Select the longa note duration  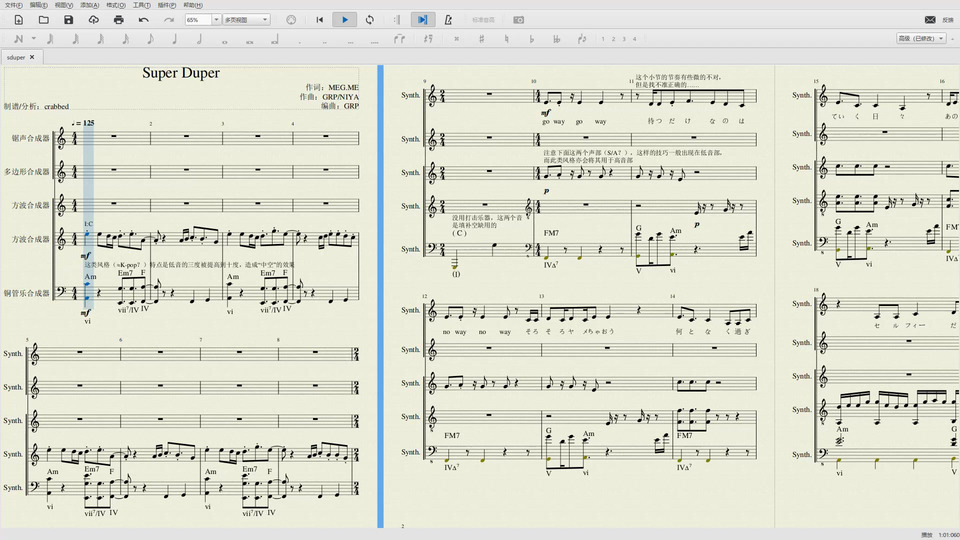pos(275,39)
